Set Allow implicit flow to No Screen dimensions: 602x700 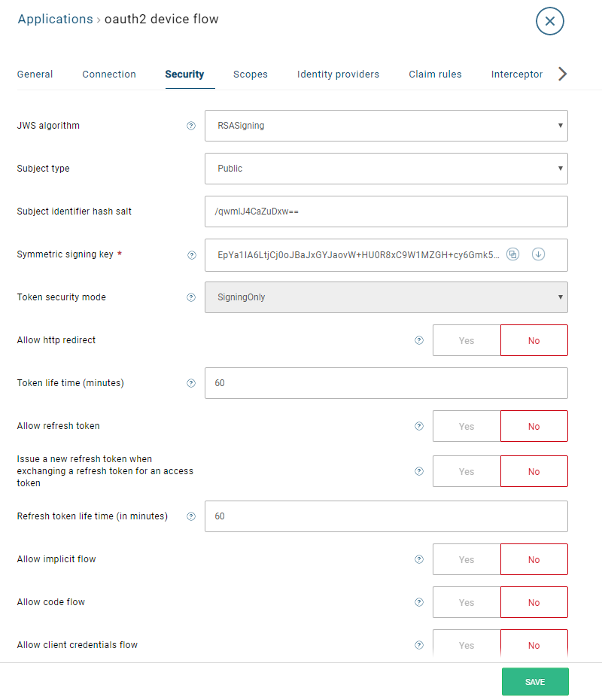tap(534, 559)
